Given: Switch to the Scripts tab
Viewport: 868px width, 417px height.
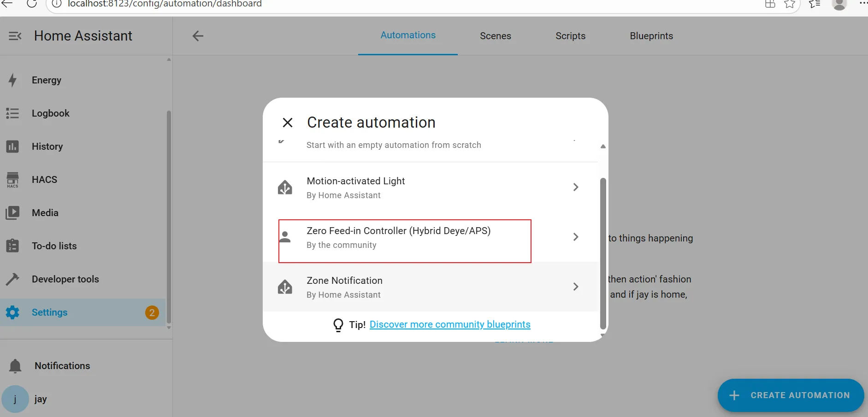Looking at the screenshot, I should pyautogui.click(x=570, y=36).
